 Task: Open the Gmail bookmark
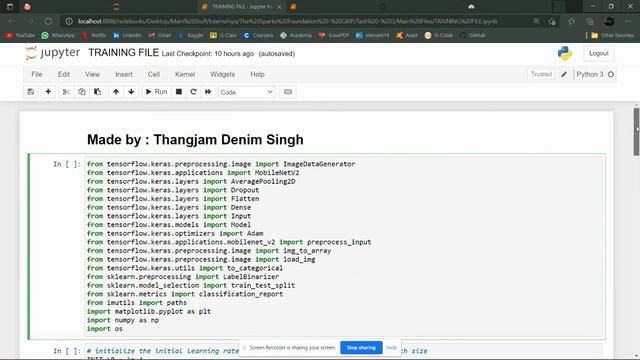160,36
